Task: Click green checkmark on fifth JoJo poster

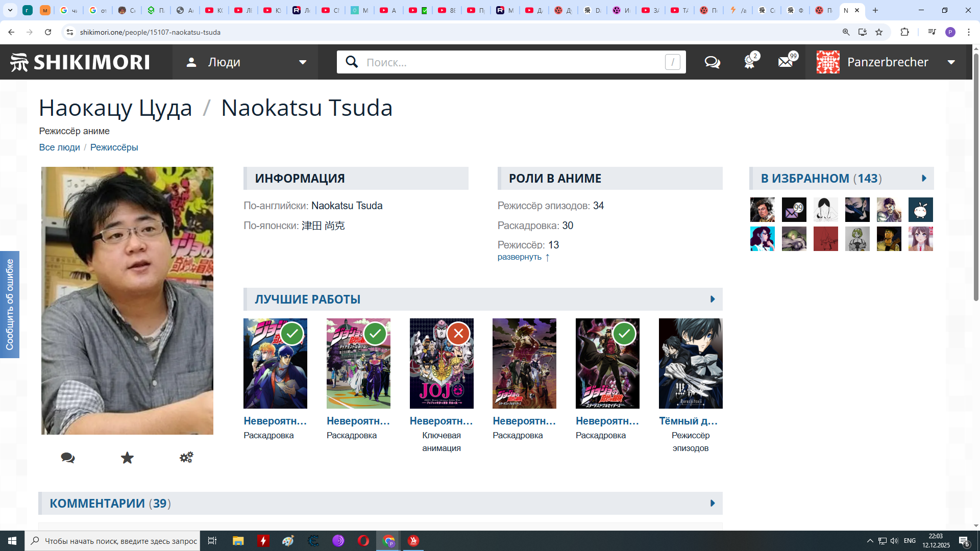Action: point(624,334)
